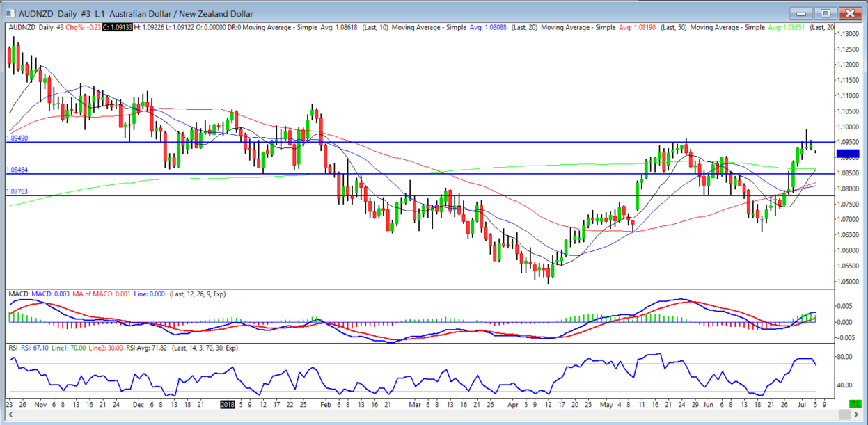This screenshot has height=425, width=868.
Task: Click the blue current price tag on the price scale
Action: coord(849,154)
